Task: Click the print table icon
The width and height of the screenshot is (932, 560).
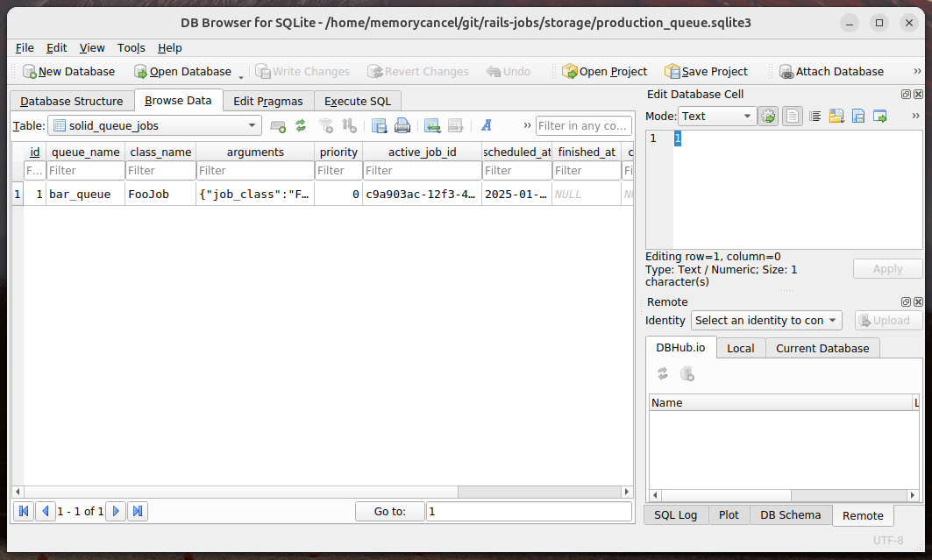Action: click(402, 125)
